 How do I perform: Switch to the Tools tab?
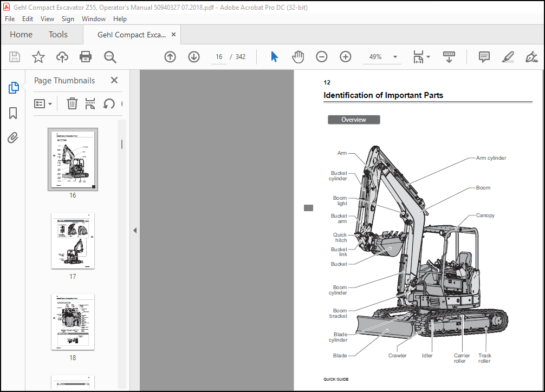click(x=58, y=35)
